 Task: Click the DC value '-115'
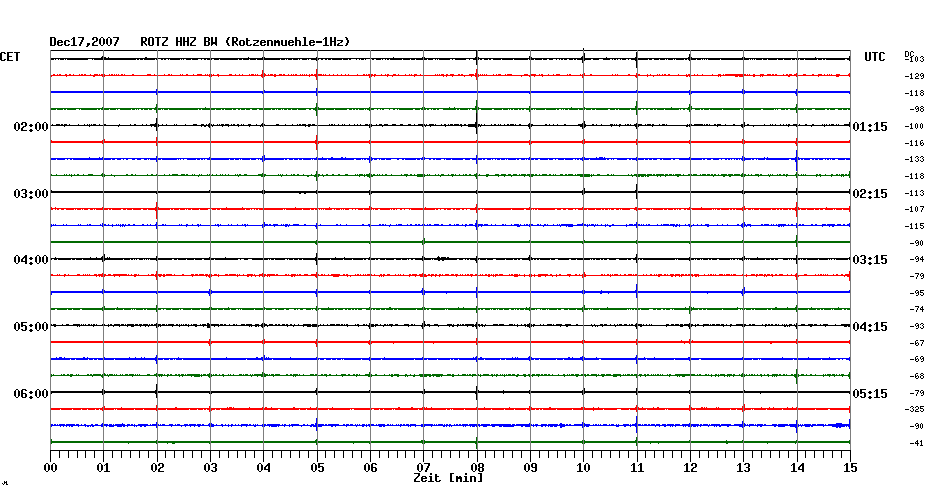[x=914, y=227]
